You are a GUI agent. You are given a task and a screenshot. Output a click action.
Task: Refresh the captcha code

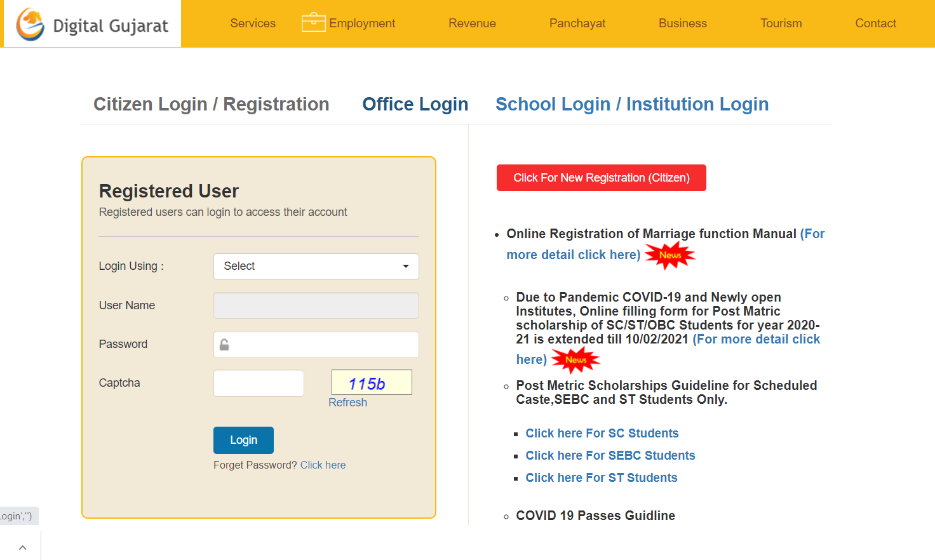click(347, 402)
